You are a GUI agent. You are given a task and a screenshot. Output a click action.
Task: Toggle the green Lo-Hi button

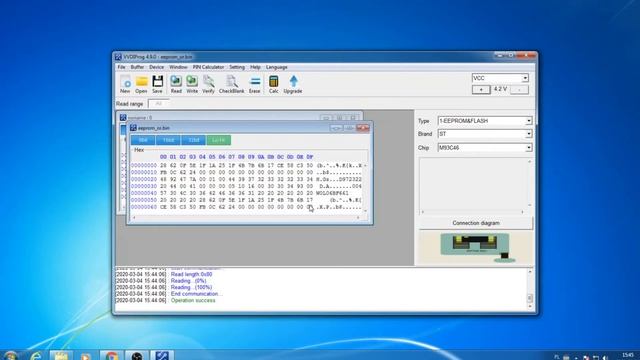pyautogui.click(x=218, y=140)
